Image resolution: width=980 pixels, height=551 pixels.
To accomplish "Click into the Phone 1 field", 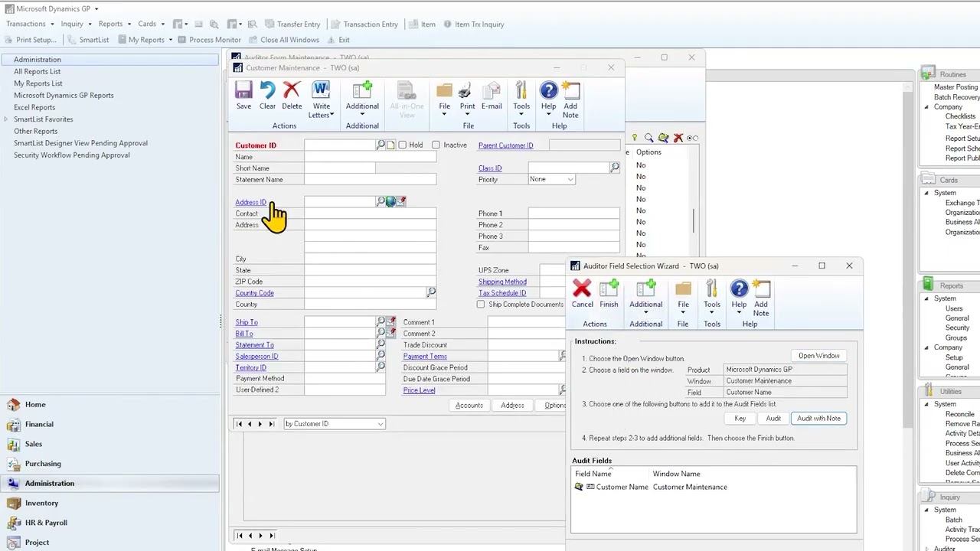I will (x=573, y=214).
